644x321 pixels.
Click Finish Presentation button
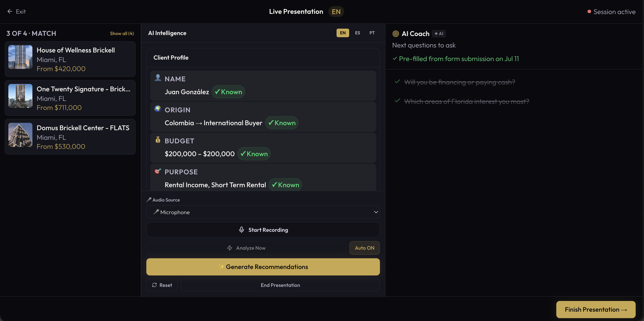point(596,310)
